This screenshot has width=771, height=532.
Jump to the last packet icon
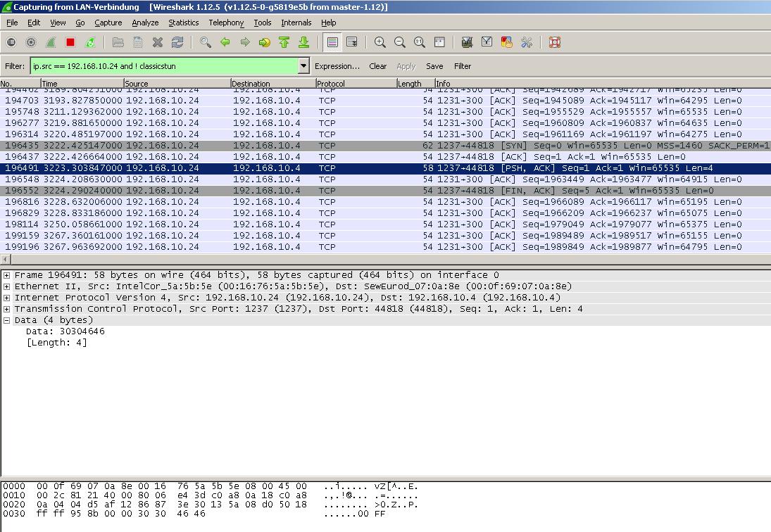tap(304, 42)
